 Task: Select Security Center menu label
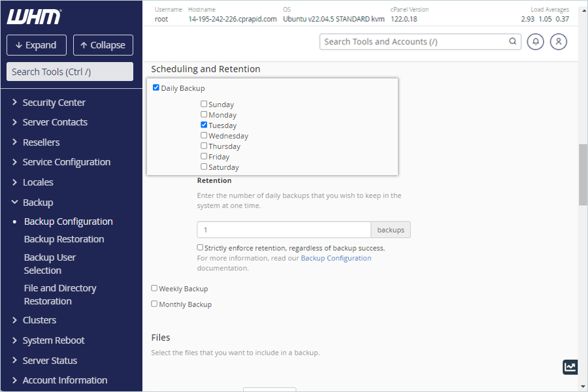click(54, 103)
